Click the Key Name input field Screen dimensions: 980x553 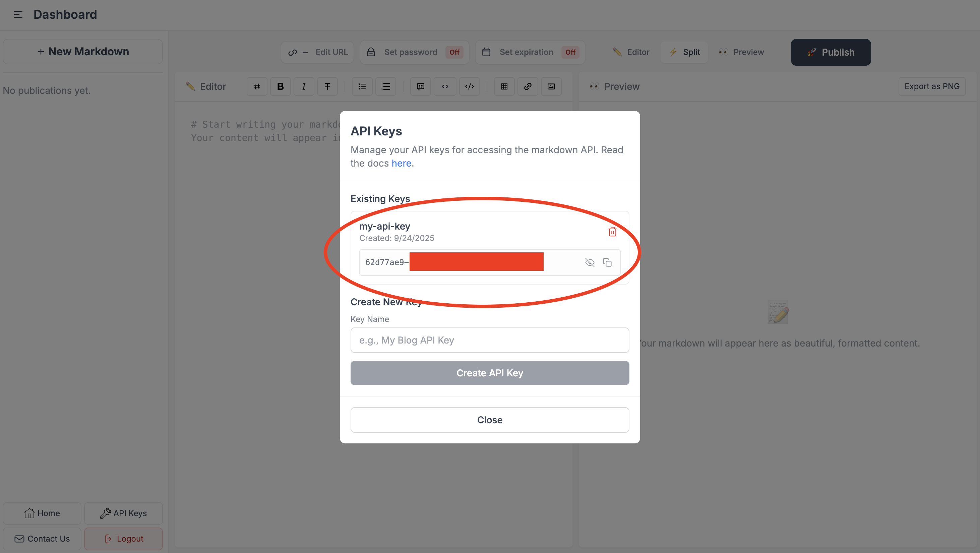pyautogui.click(x=490, y=340)
